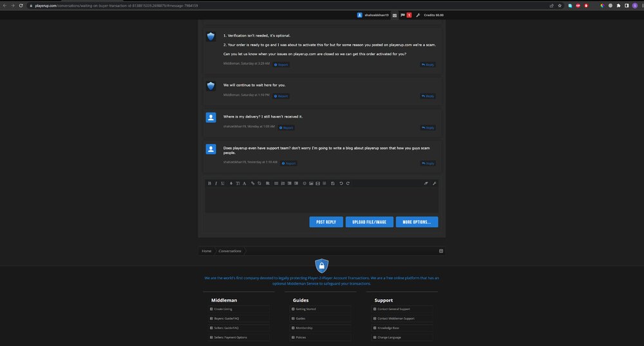
Task: Insert an image via editor toolbar
Action: coord(311,183)
